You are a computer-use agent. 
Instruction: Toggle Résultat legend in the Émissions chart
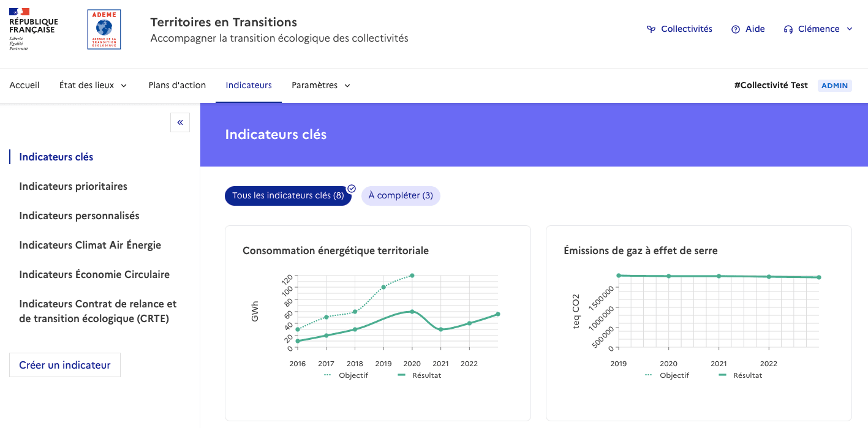pos(741,375)
